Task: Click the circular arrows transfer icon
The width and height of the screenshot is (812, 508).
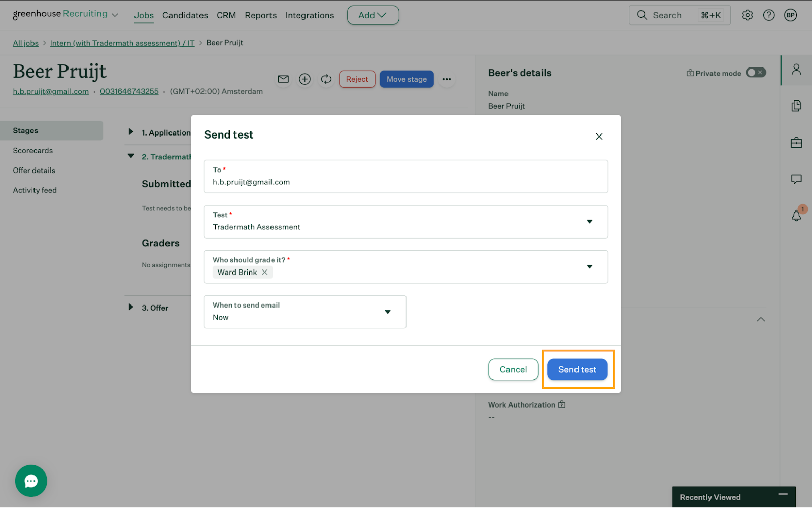Action: point(326,79)
